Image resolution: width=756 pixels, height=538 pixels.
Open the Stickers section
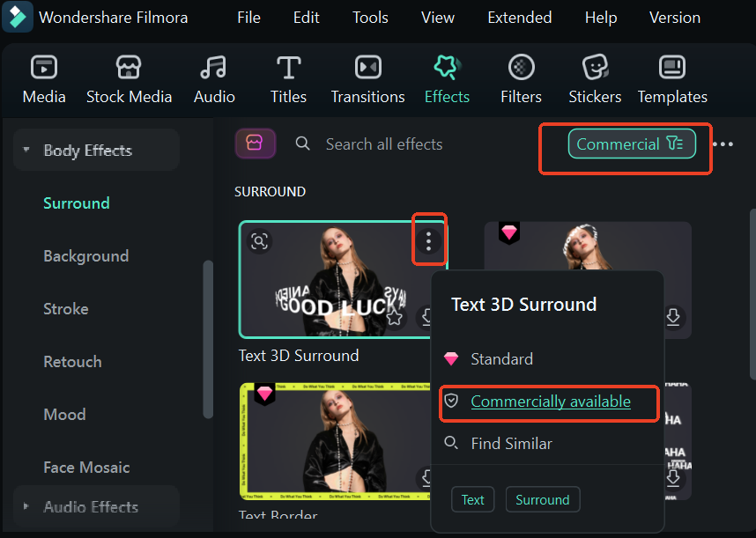coord(595,79)
